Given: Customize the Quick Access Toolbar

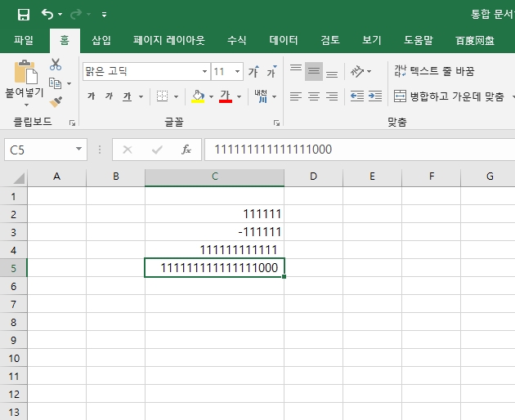Looking at the screenshot, I should (x=104, y=15).
